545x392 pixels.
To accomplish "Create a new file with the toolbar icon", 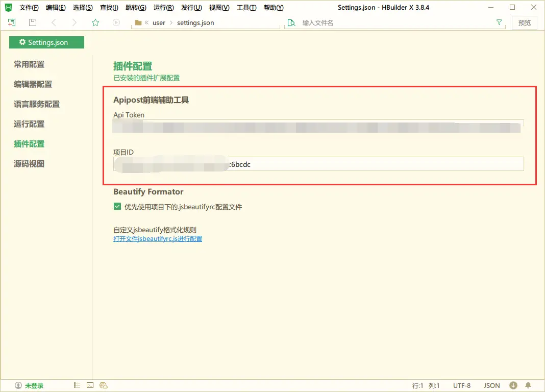I will pyautogui.click(x=12, y=22).
